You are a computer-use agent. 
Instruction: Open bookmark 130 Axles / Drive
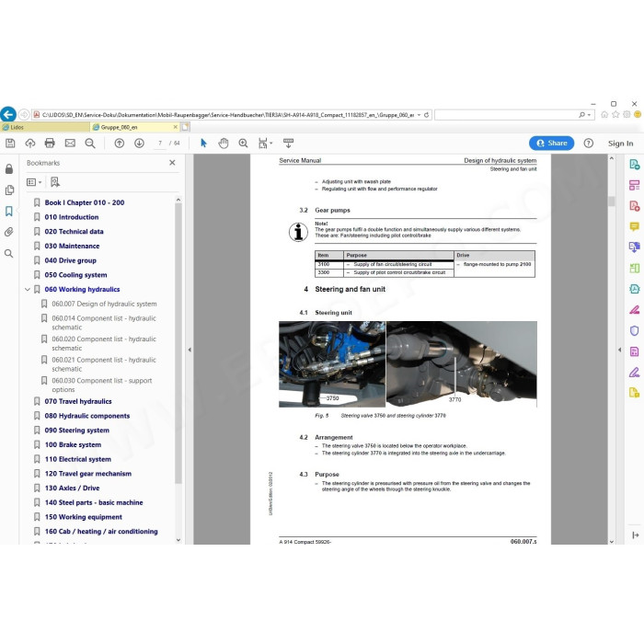(x=72, y=488)
